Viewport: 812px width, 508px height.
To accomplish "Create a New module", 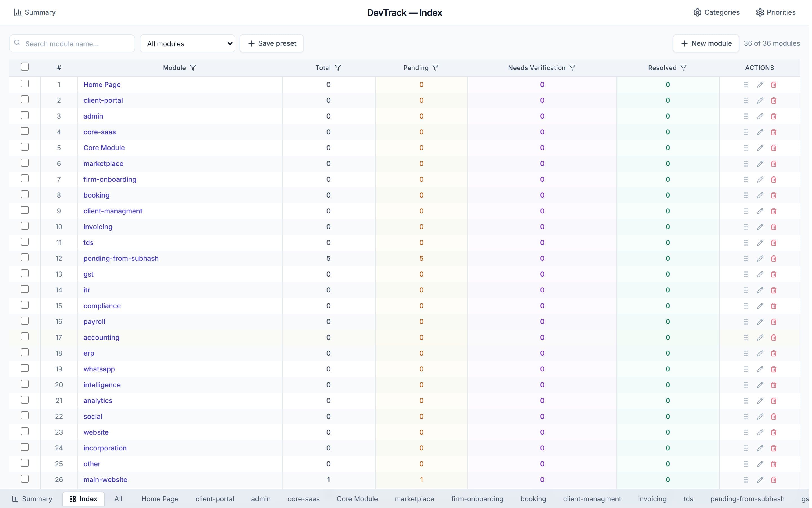I will click(x=705, y=43).
